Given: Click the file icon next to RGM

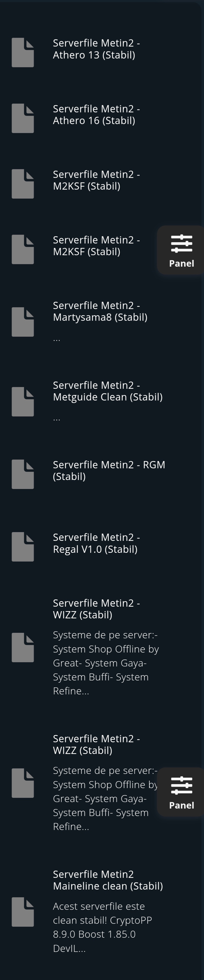Looking at the screenshot, I should (x=23, y=474).
